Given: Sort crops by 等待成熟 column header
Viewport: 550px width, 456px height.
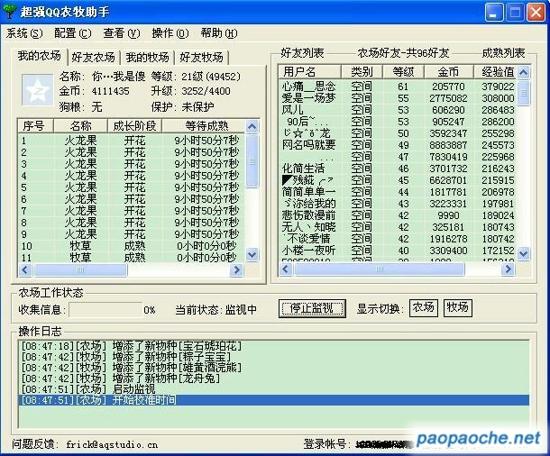Looking at the screenshot, I should 203,126.
